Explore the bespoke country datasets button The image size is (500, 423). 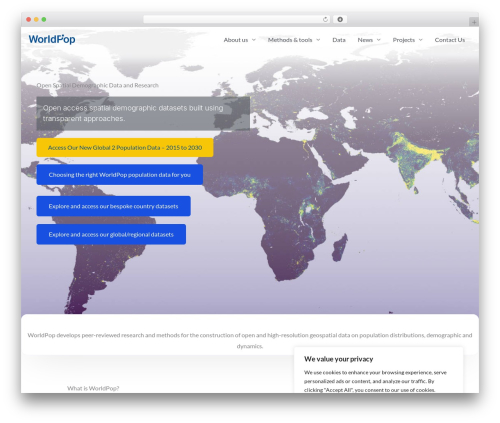coord(113,206)
